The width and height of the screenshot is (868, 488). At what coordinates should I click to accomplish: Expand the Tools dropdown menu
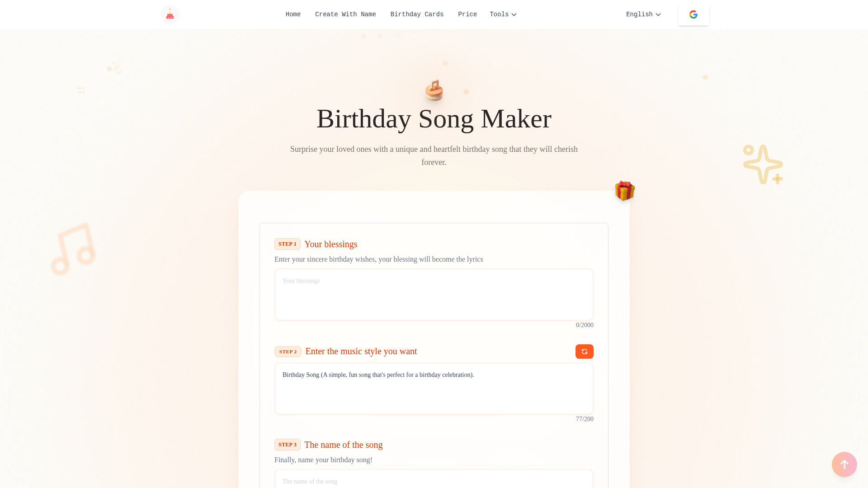pyautogui.click(x=503, y=14)
